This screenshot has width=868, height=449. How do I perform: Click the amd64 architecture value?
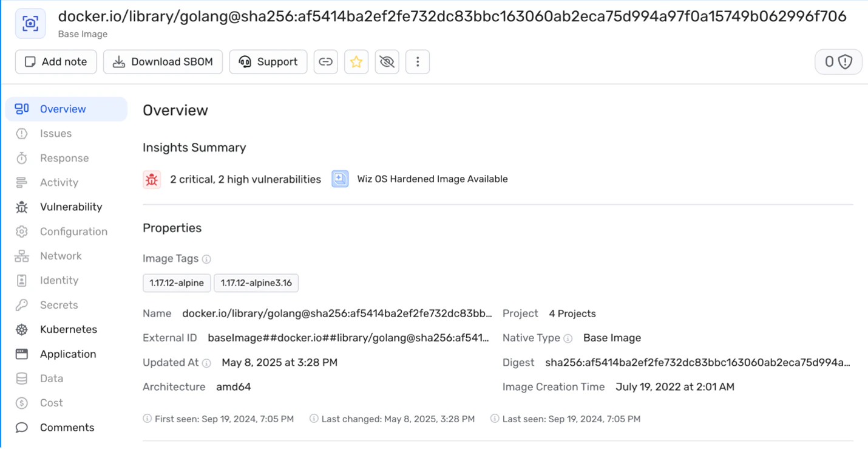234,386
